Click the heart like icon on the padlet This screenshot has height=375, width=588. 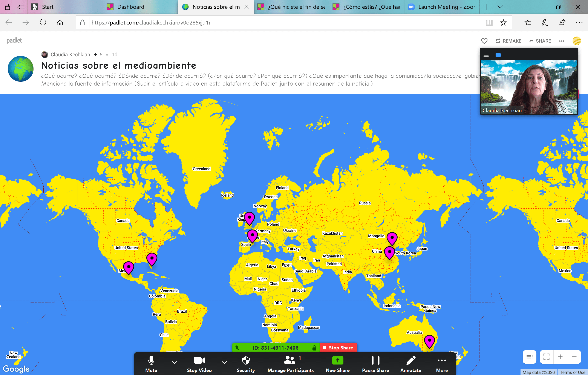[x=484, y=41]
